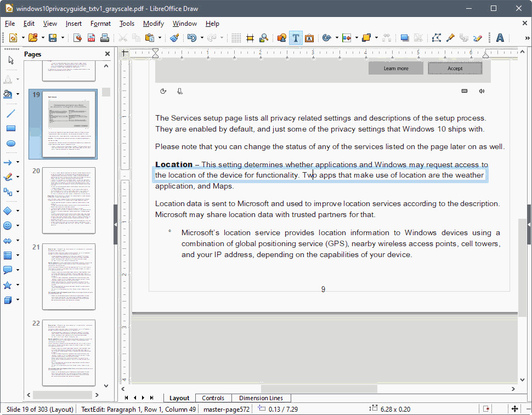This screenshot has width=532, height=415.
Task: Activate the Clone Formatting paintbrush
Action: point(174,38)
